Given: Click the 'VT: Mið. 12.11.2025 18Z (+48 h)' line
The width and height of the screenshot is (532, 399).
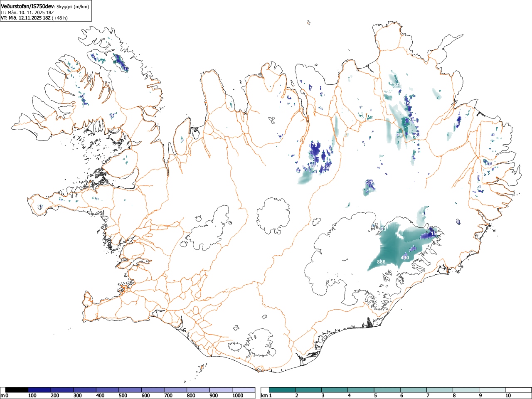Looking at the screenshot, I should (x=34, y=18).
